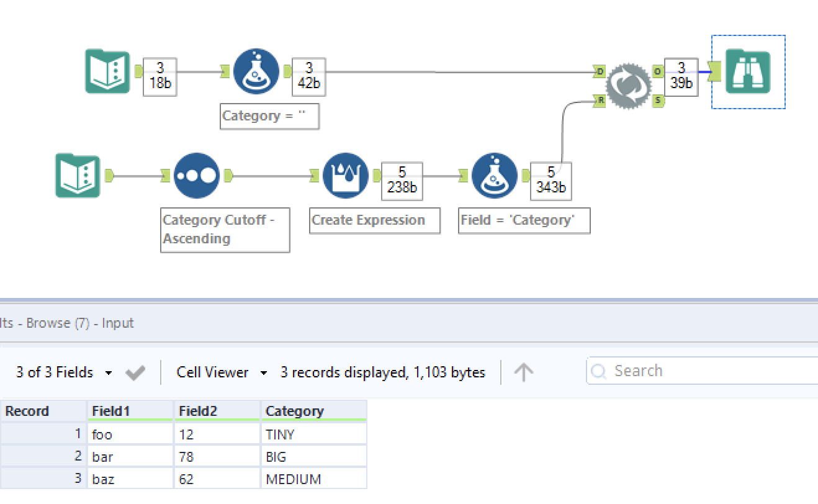Toggle the checkmark beside the fields dropdown
818x504 pixels.
[134, 372]
